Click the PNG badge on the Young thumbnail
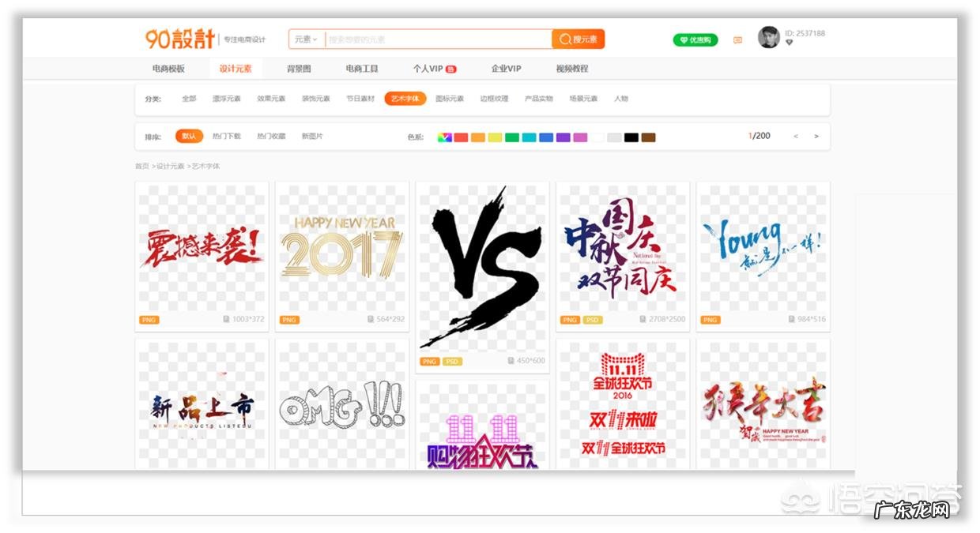Screen dimensions: 980x533 [x=710, y=320]
